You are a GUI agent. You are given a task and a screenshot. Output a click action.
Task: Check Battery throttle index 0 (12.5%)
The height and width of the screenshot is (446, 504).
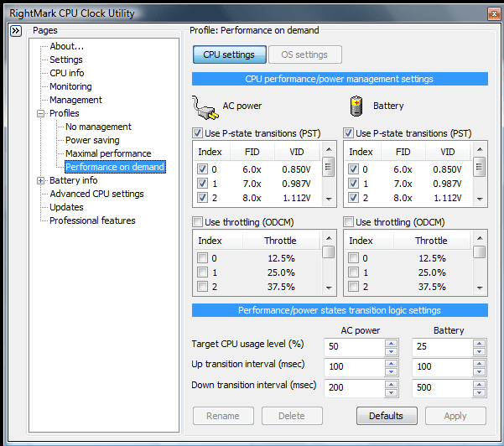(354, 257)
